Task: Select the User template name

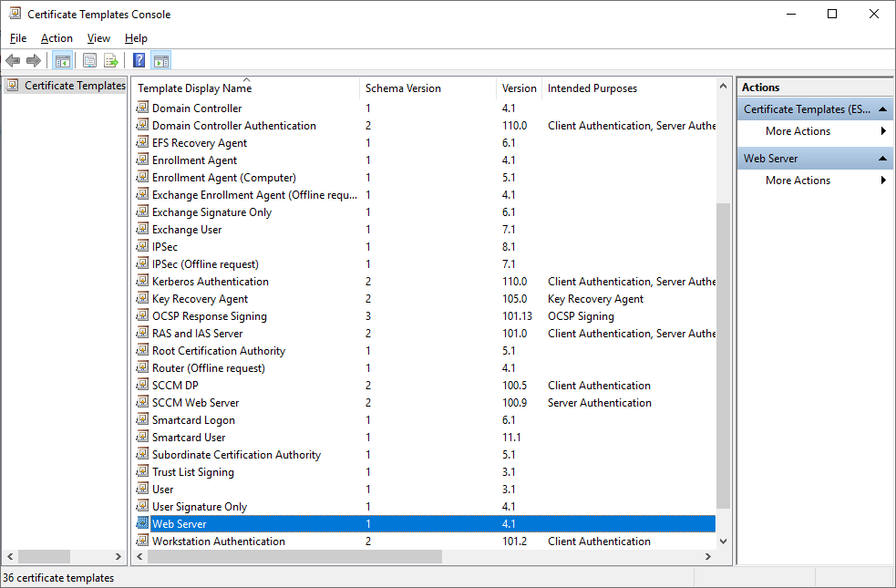Action: (x=162, y=490)
